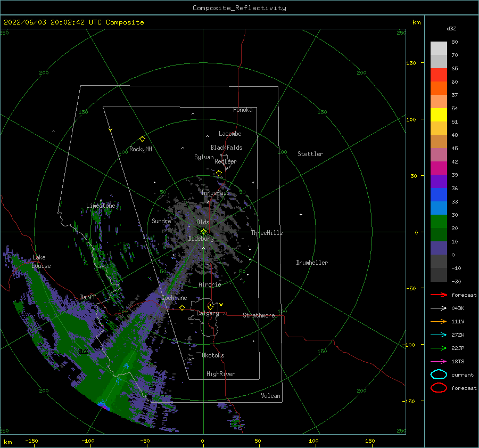479x448 pixels.
Task: Click the Stettler label
Action: tap(310, 154)
